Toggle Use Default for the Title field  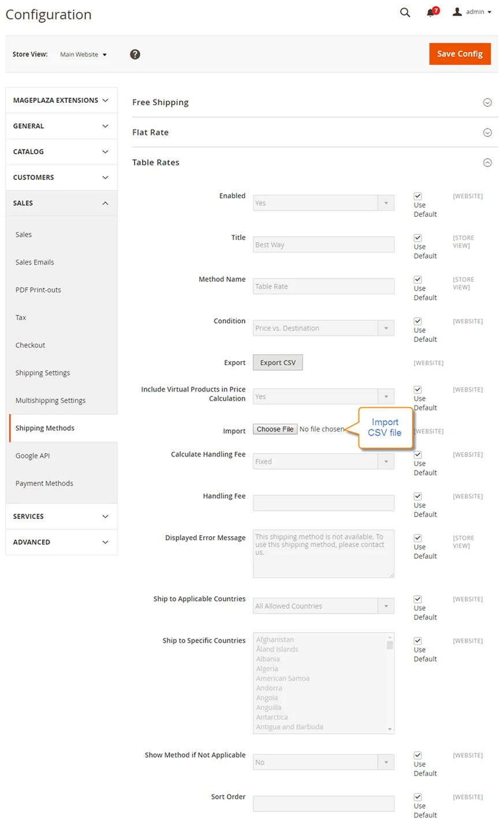click(x=417, y=237)
